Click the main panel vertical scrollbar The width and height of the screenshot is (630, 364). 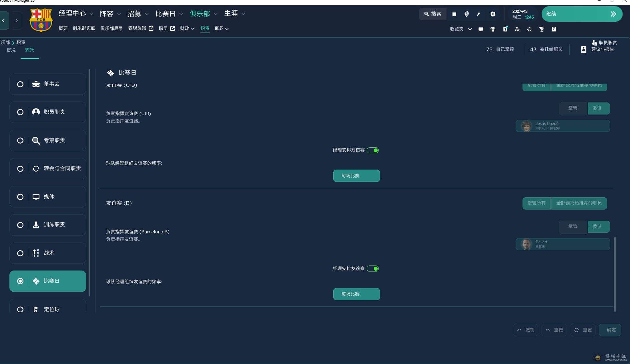615,274
